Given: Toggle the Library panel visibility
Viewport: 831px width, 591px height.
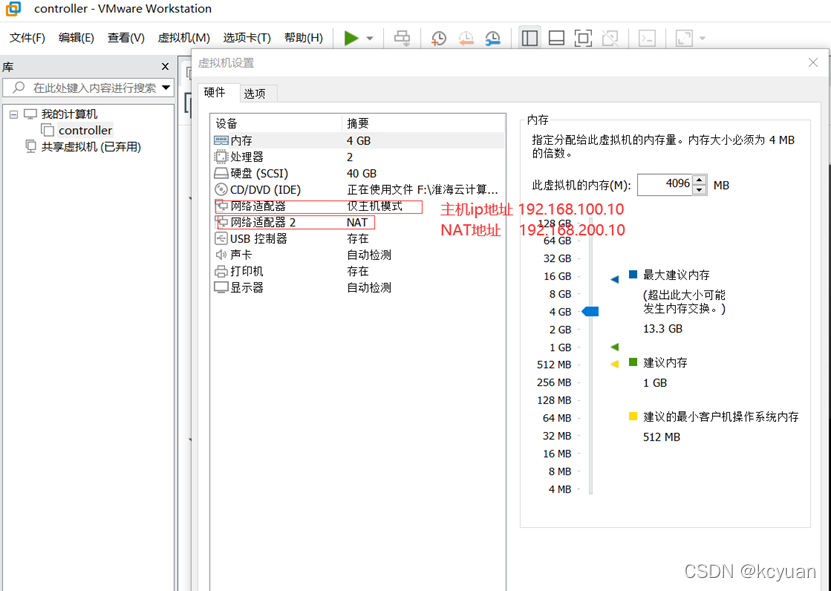Looking at the screenshot, I should 529,37.
